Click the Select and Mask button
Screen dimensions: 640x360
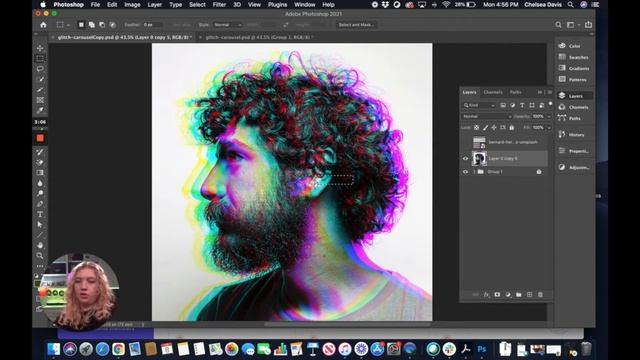click(x=356, y=25)
